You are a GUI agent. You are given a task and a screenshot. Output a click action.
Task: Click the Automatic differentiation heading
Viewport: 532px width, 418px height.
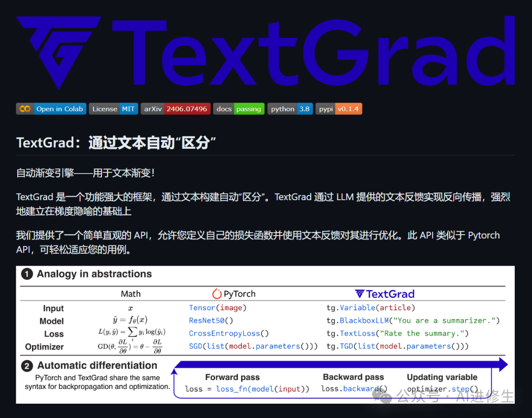[x=97, y=365]
